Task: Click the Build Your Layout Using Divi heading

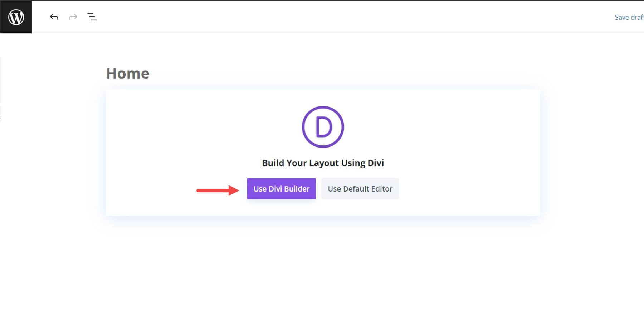Action: coord(323,163)
